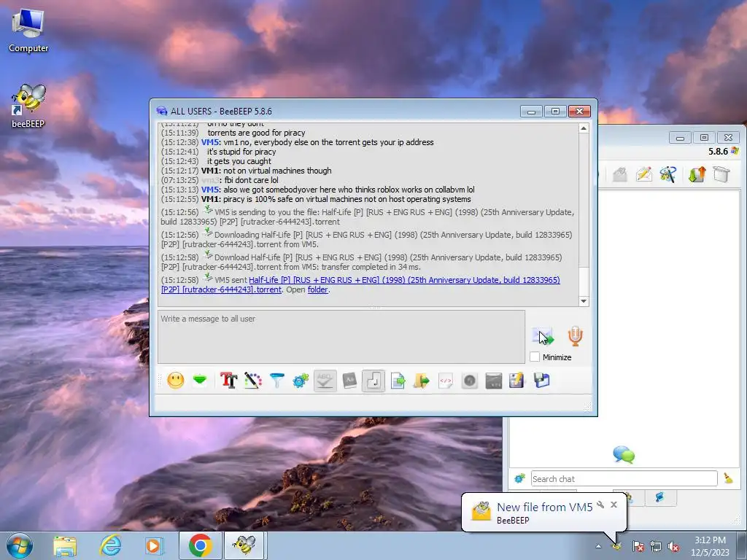Click the green-orange file transfer arrows icon
This screenshot has width=747, height=560.
(x=697, y=174)
